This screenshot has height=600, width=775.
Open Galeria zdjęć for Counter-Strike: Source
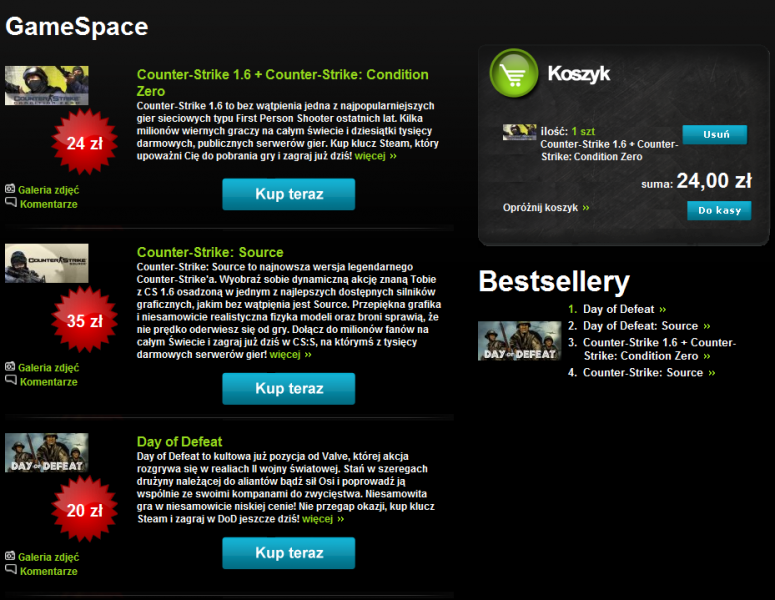(48, 367)
